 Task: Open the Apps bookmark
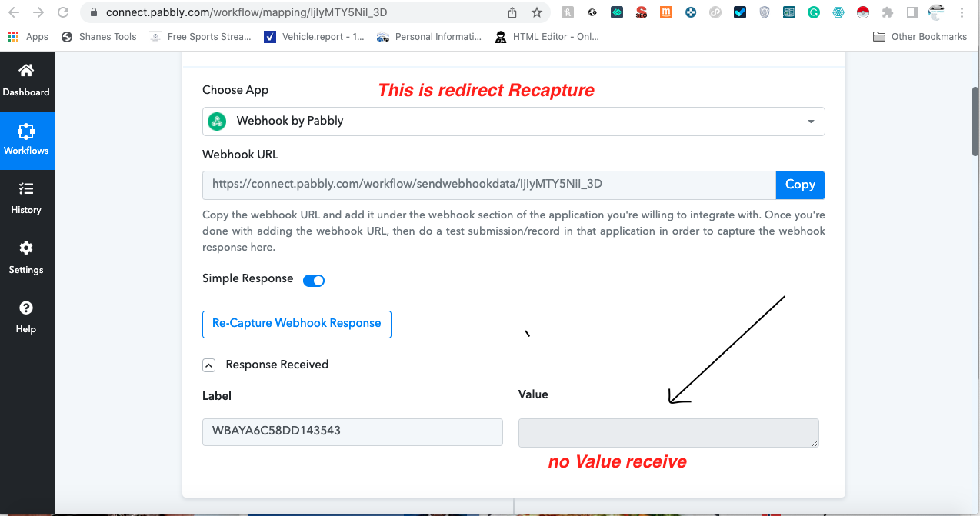(28, 36)
